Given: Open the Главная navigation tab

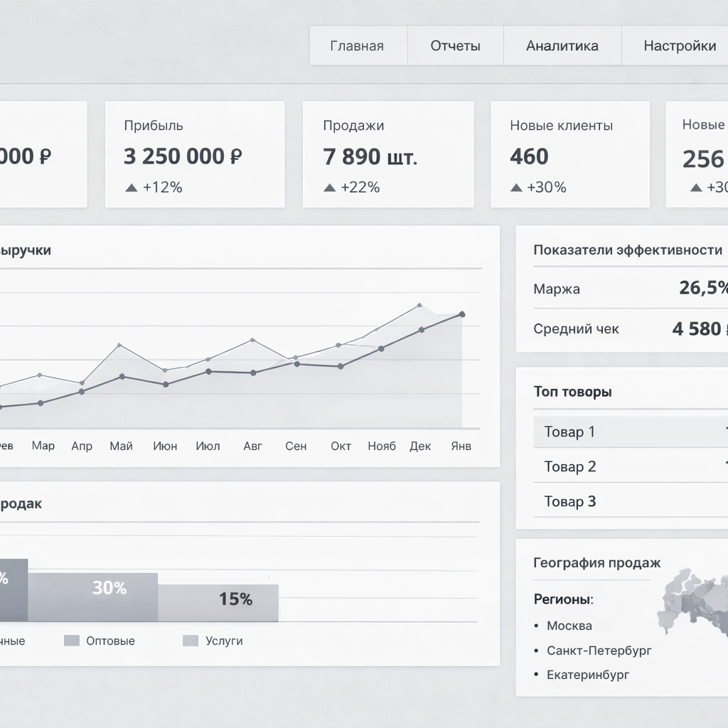Looking at the screenshot, I should click(x=358, y=45).
